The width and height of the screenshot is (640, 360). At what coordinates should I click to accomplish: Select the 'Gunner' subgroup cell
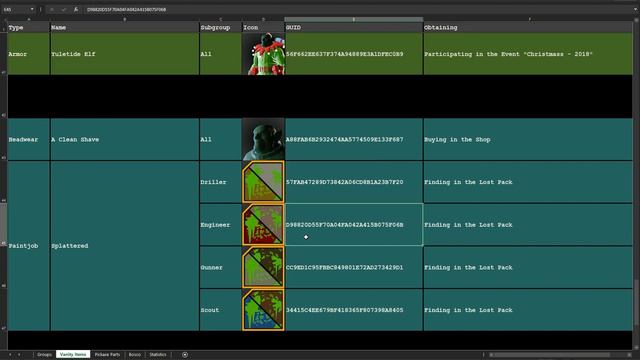[220, 267]
